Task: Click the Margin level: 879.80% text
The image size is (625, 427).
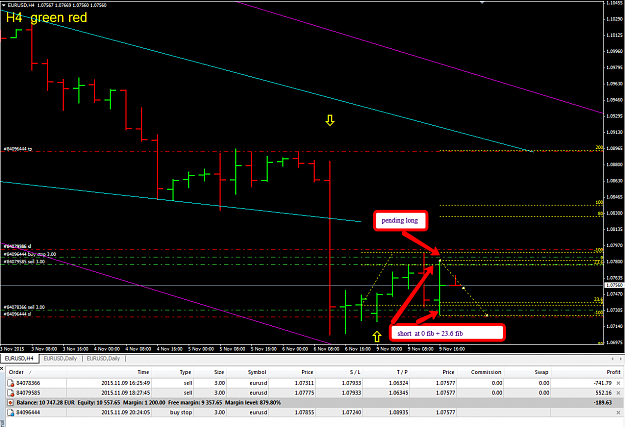Action: [253, 403]
